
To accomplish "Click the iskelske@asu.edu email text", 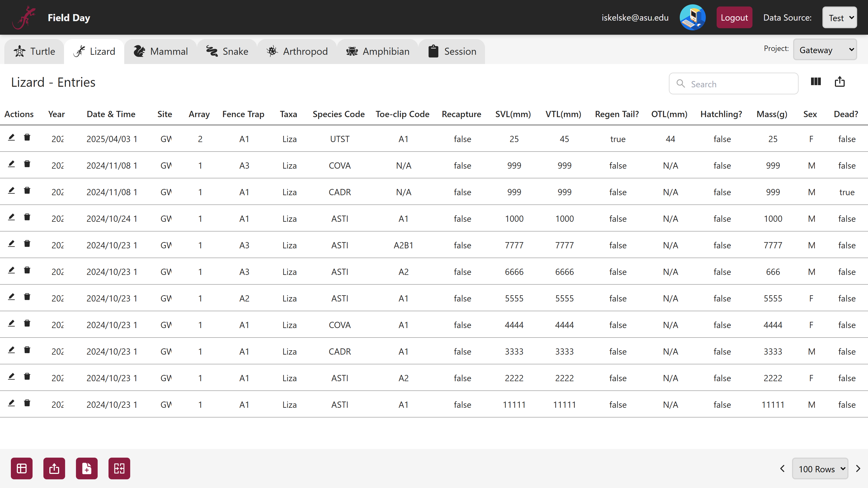I will [635, 18].
